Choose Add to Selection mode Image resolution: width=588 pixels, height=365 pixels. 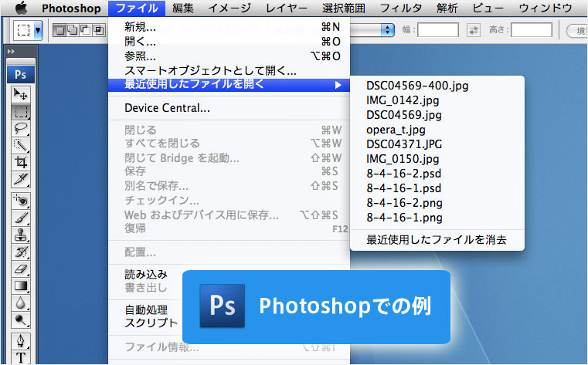[72, 30]
